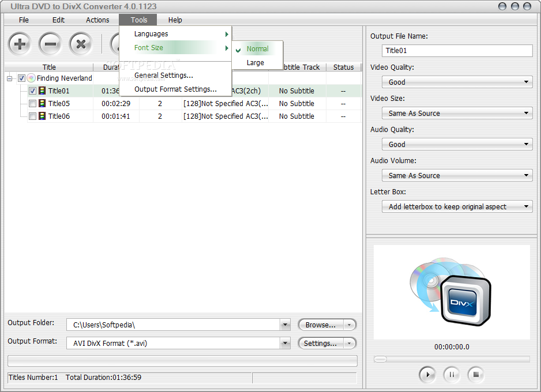Viewport: 541px width, 392px height.
Task: Open the Audio Quality dropdown
Action: (x=457, y=144)
